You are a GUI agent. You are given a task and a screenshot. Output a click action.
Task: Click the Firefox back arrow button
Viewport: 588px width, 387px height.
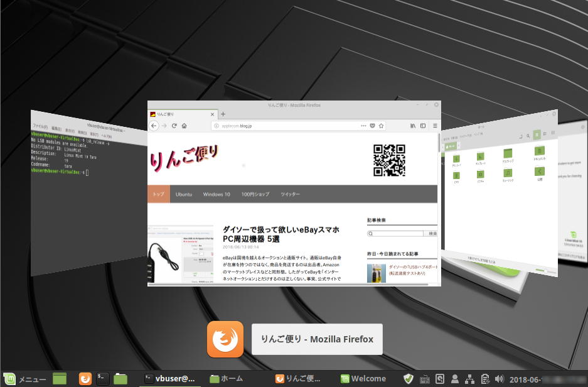pyautogui.click(x=154, y=126)
